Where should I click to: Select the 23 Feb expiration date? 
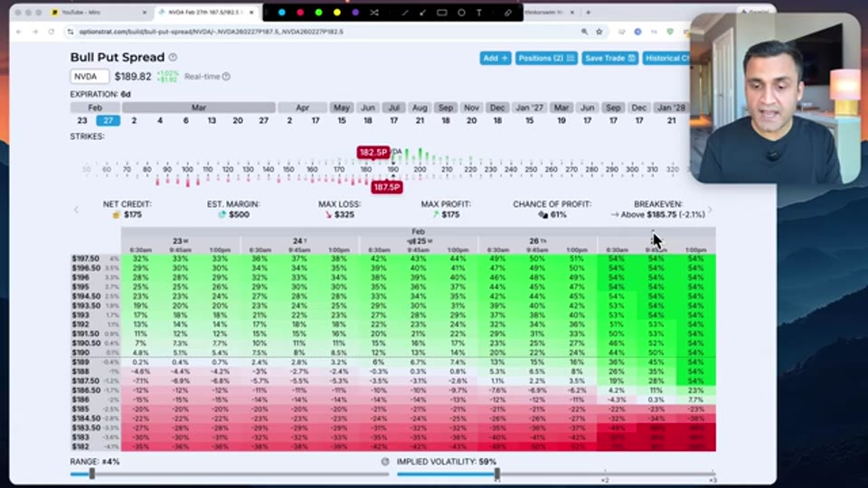82,120
